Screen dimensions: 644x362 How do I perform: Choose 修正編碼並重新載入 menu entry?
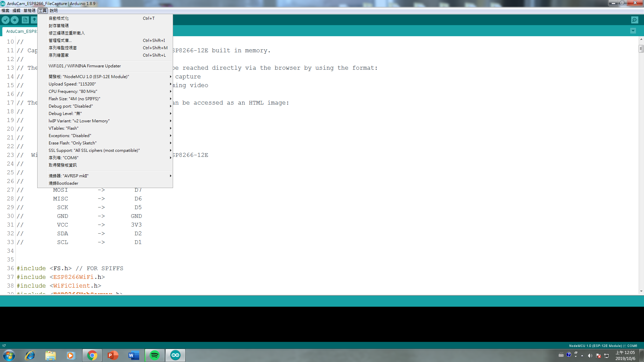click(105, 33)
